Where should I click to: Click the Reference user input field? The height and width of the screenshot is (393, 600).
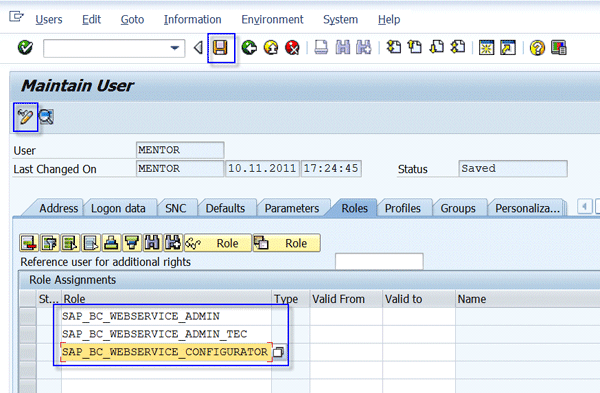point(379,262)
